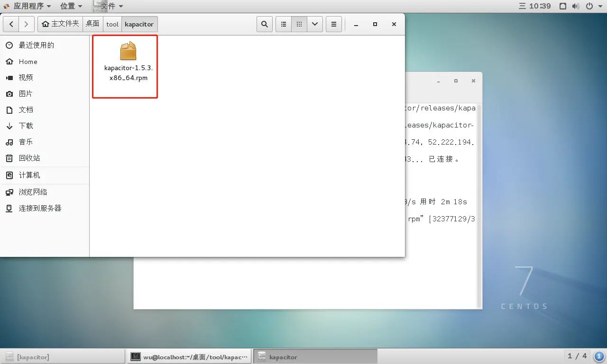Click the terminal window scrollbar

(x=479, y=206)
